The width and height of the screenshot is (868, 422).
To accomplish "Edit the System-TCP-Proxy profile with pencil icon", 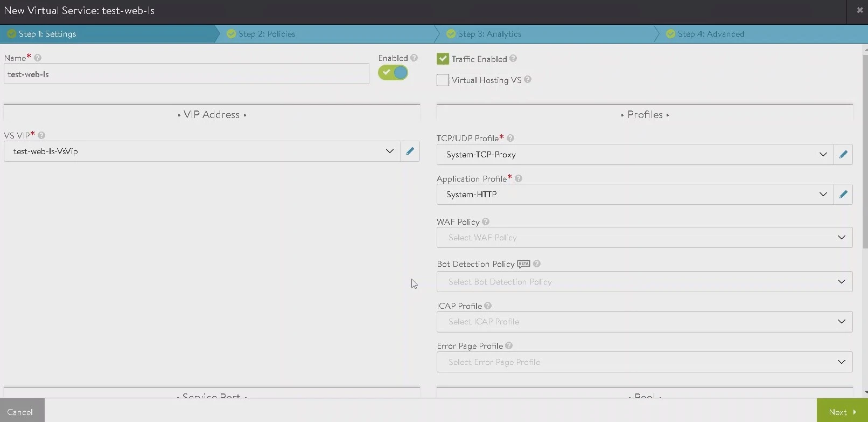I will [843, 155].
